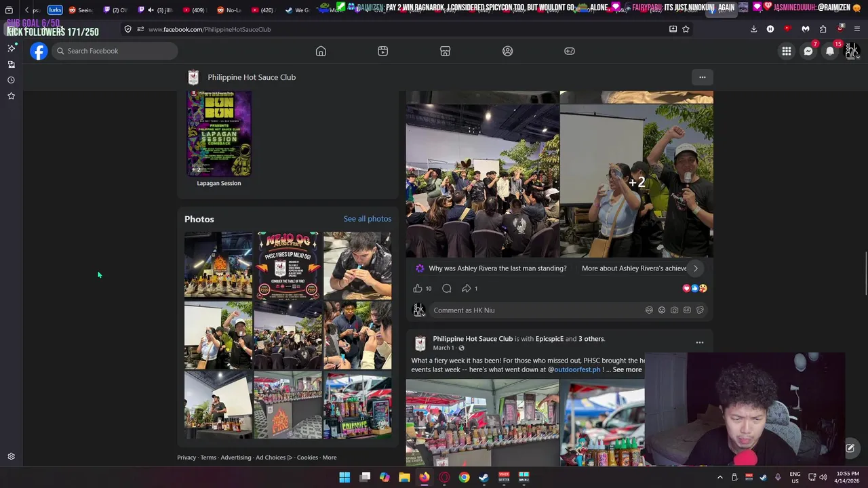Insert an emoji in the comment

(x=662, y=310)
